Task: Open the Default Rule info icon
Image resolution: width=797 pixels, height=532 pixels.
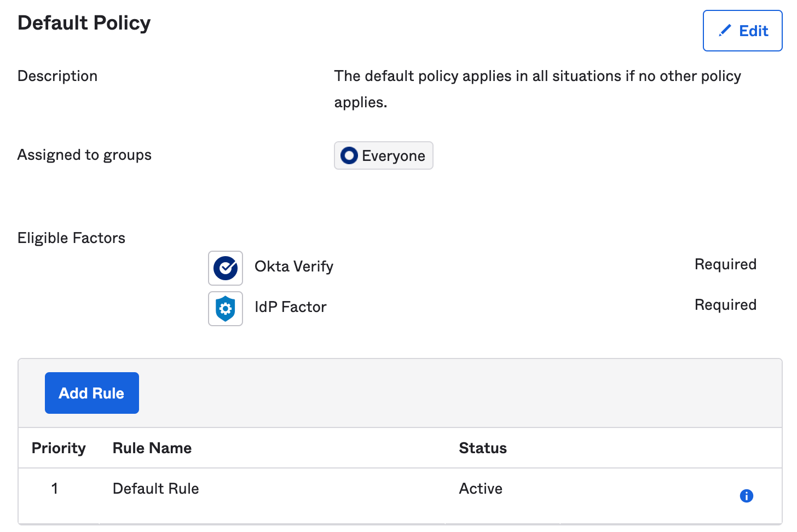Action: point(746,496)
